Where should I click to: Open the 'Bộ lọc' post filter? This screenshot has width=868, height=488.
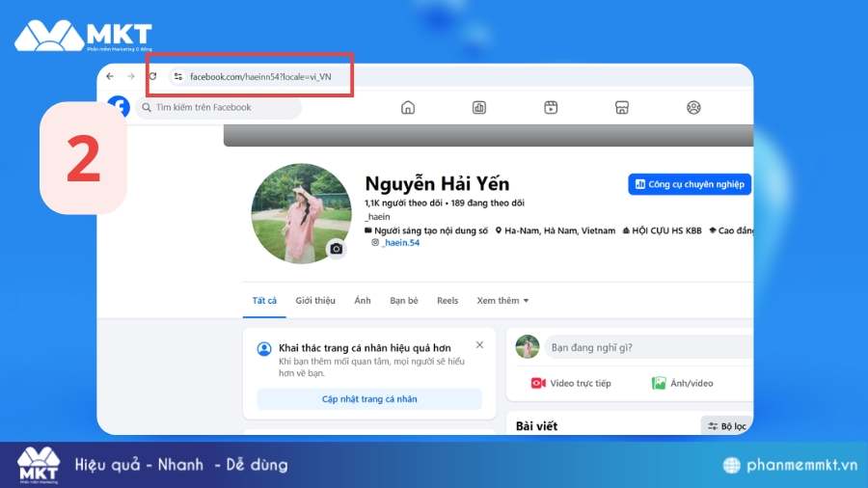coord(727,426)
